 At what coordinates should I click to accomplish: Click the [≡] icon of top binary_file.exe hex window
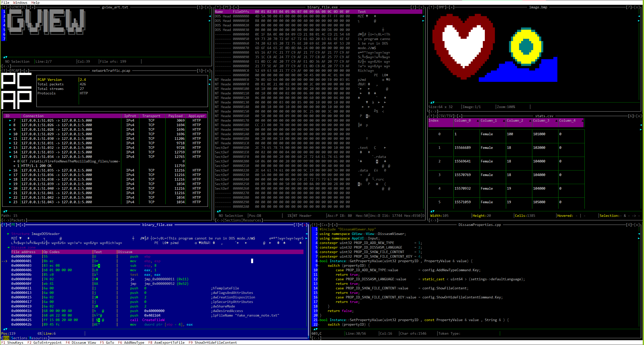point(236,7)
